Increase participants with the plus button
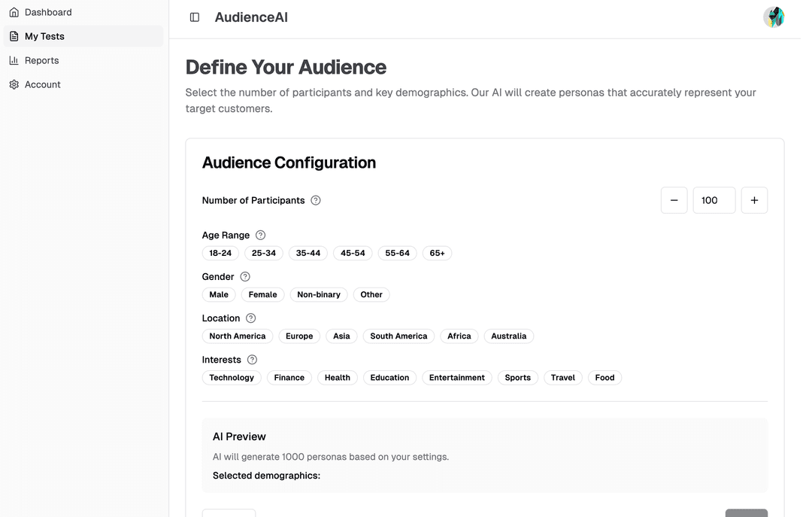This screenshot has height=517, width=812. [x=754, y=200]
